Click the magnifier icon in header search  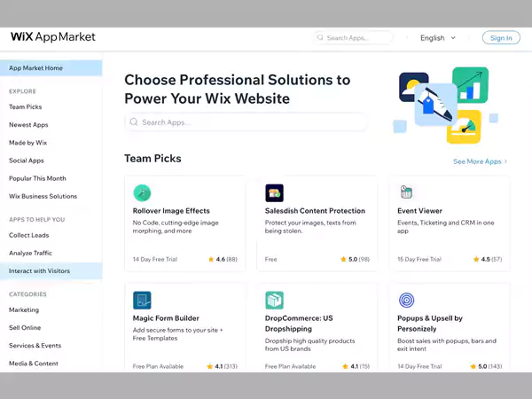320,37
